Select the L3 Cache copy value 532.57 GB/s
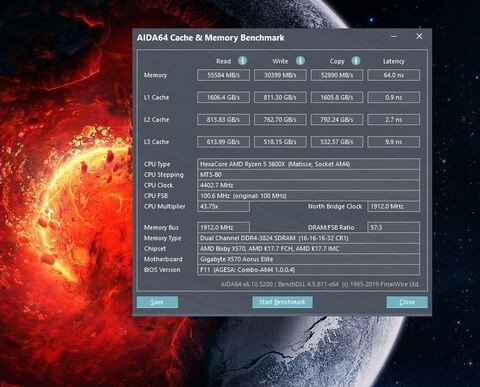This screenshot has width=480, height=387. (x=337, y=142)
